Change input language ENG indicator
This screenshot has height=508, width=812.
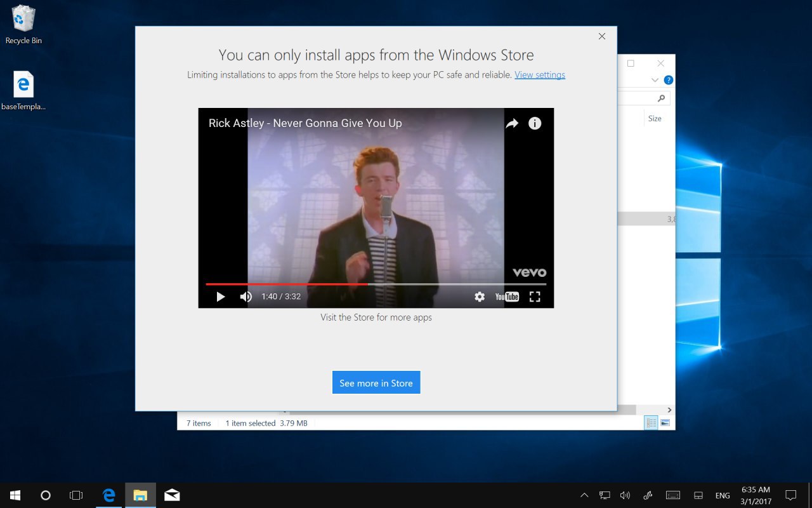pyautogui.click(x=723, y=495)
